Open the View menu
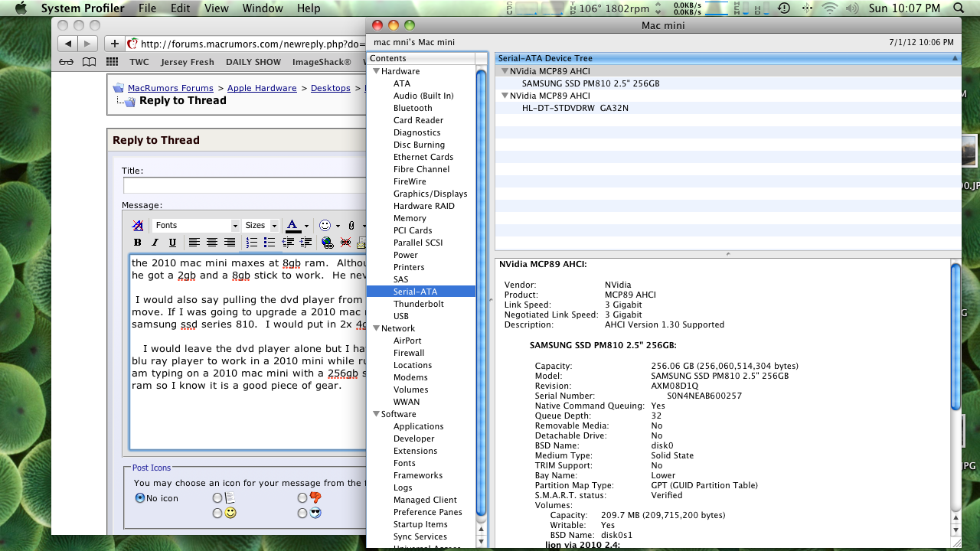Image resolution: width=980 pixels, height=551 pixels. click(217, 8)
